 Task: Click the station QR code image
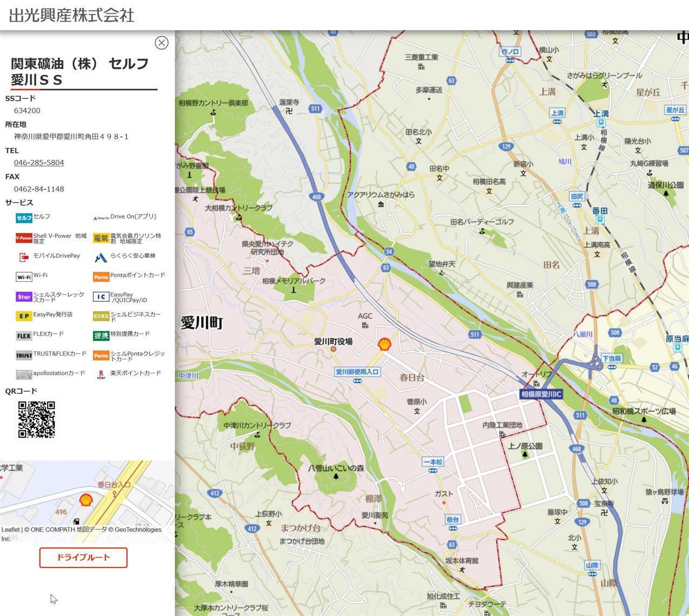pyautogui.click(x=37, y=419)
